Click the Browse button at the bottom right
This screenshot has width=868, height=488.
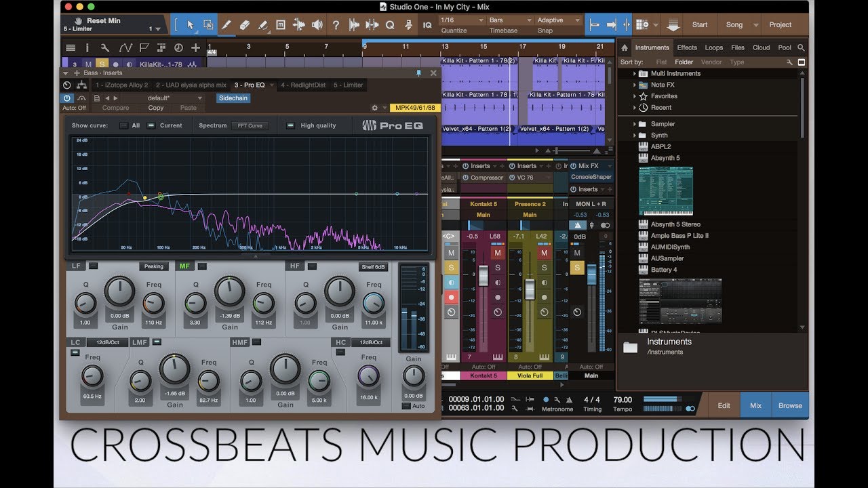pos(790,405)
